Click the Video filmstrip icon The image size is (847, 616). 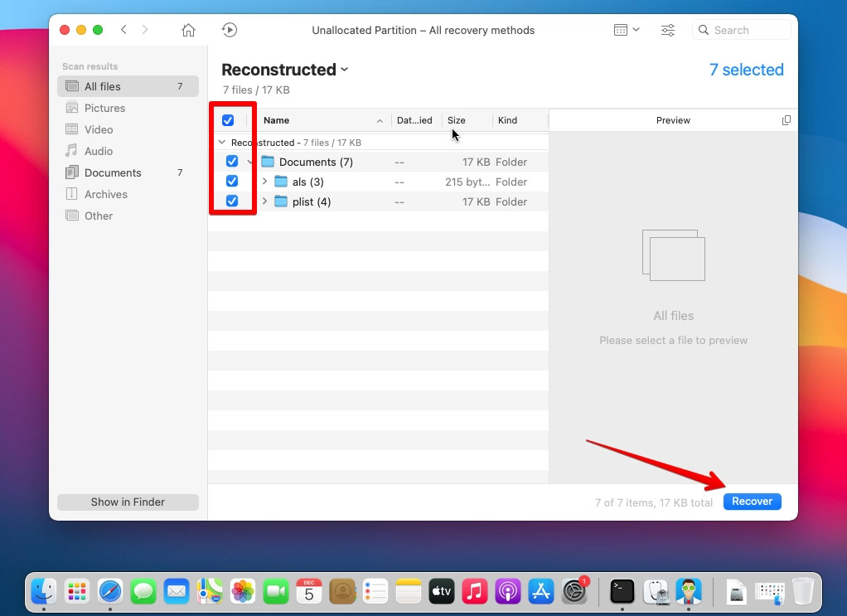tap(71, 129)
